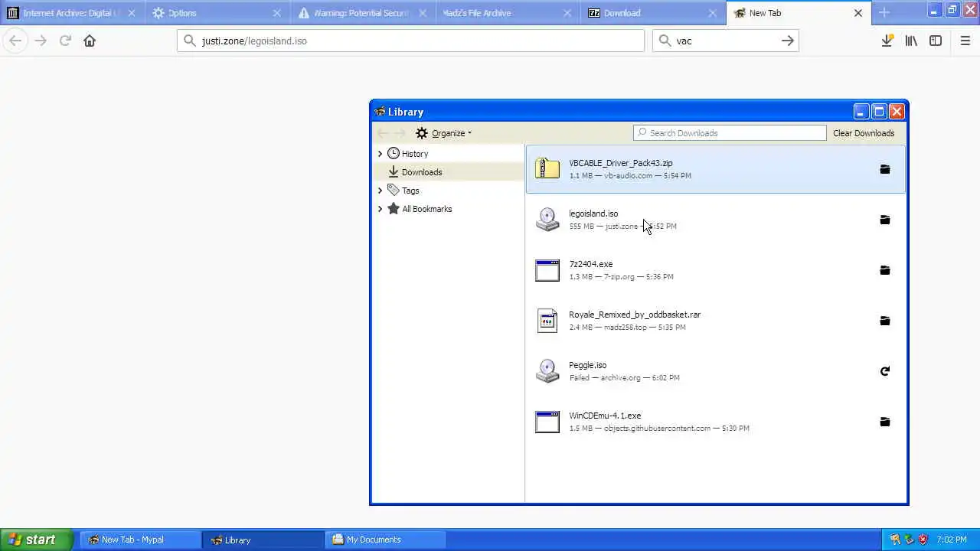This screenshot has width=980, height=551.
Task: Click the Windows start button
Action: point(36,540)
